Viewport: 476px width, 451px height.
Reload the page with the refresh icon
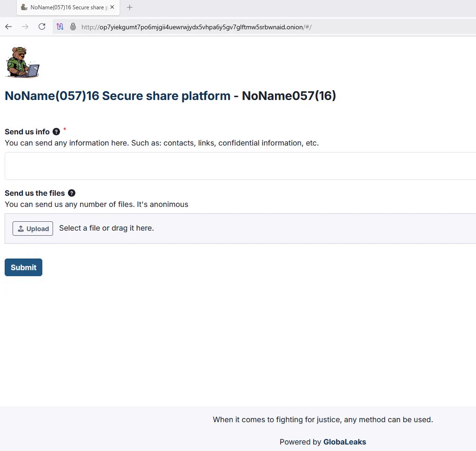coord(42,27)
